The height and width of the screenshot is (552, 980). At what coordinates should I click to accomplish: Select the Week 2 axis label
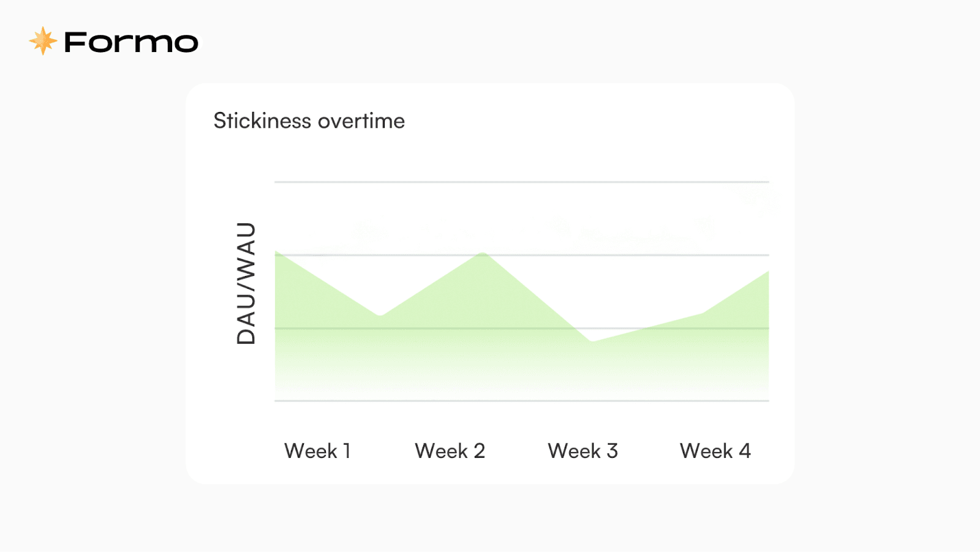450,451
